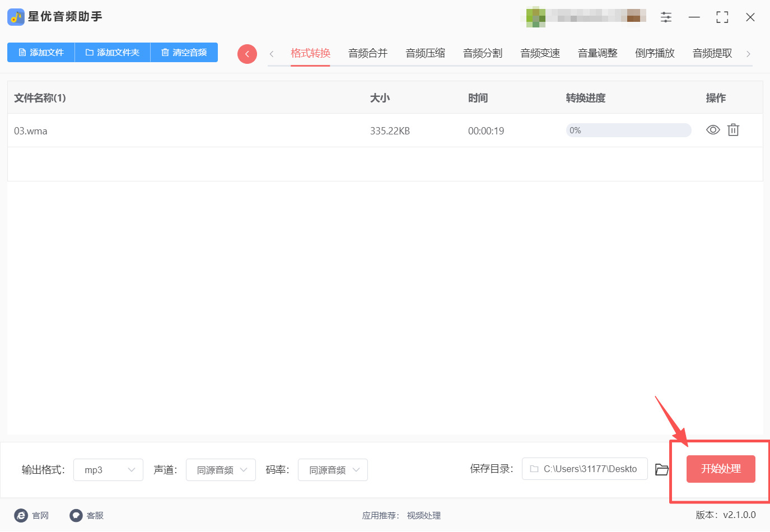Screen dimensions: 770x532
Task: Browse save folder with folder icon
Action: [661, 469]
